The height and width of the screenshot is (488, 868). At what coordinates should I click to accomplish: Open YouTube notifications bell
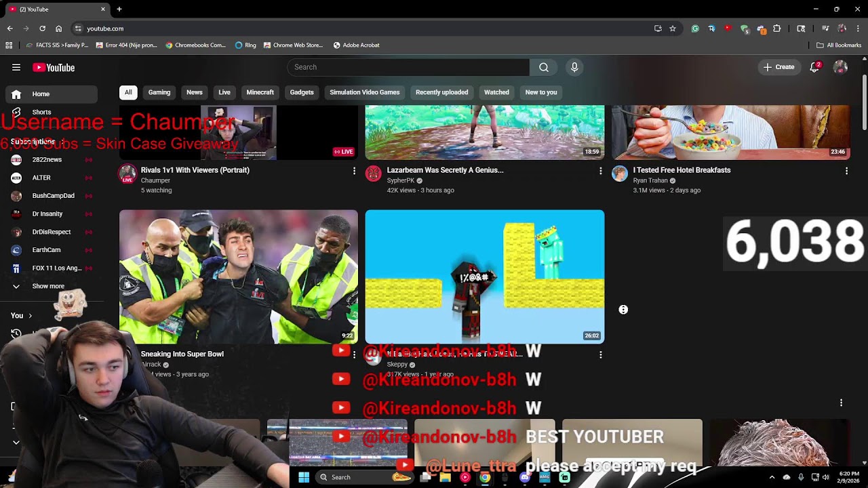pos(815,67)
